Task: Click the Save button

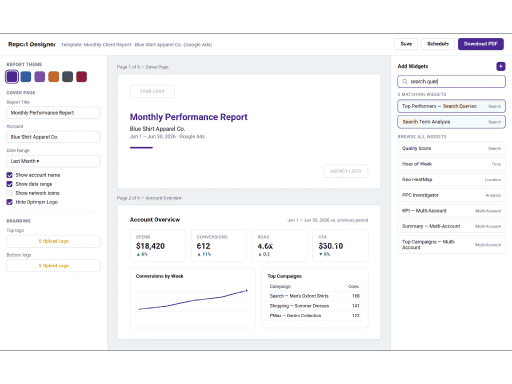Action: coord(406,44)
